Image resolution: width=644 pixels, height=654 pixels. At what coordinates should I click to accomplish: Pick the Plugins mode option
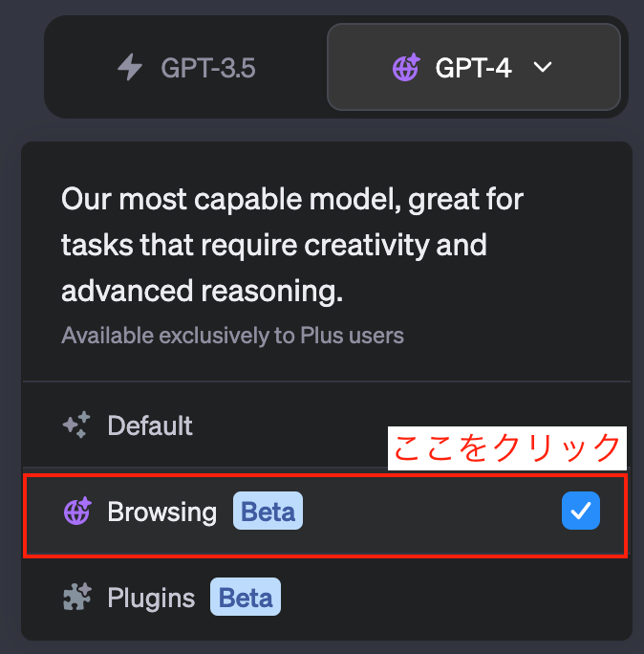tap(327, 598)
